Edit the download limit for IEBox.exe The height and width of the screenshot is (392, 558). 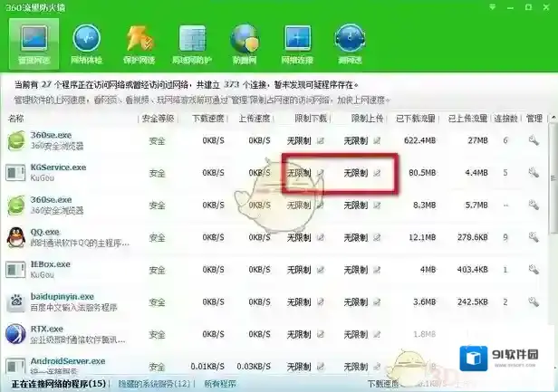320,270
